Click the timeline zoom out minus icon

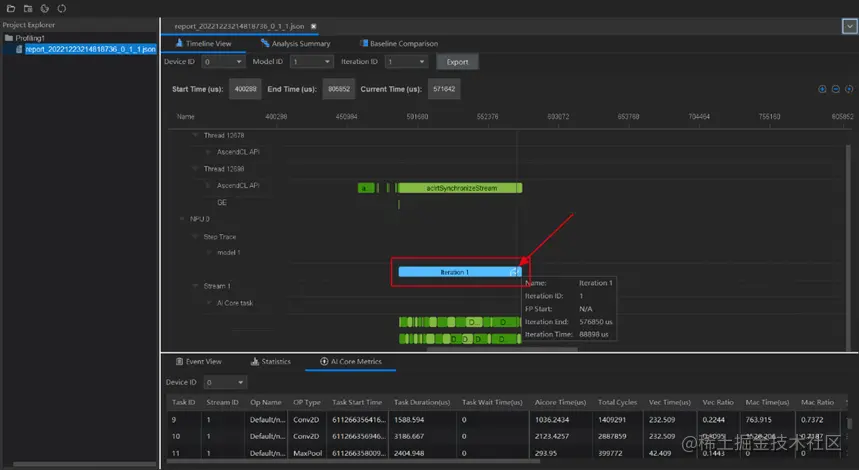(835, 89)
